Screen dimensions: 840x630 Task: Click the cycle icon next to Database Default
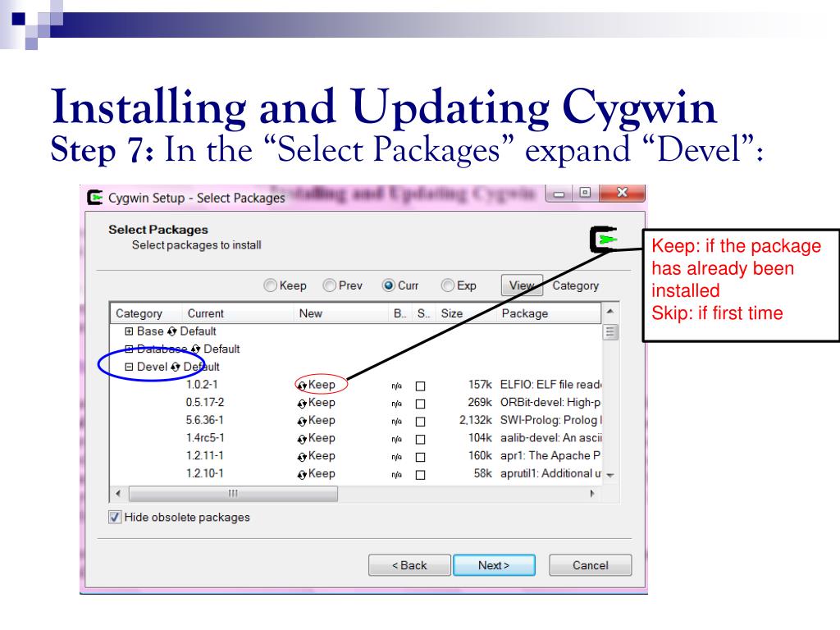point(195,349)
